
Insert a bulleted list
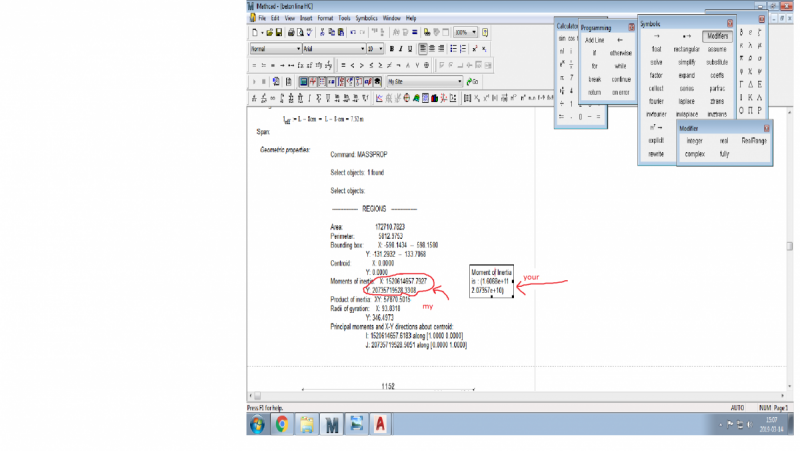click(454, 48)
